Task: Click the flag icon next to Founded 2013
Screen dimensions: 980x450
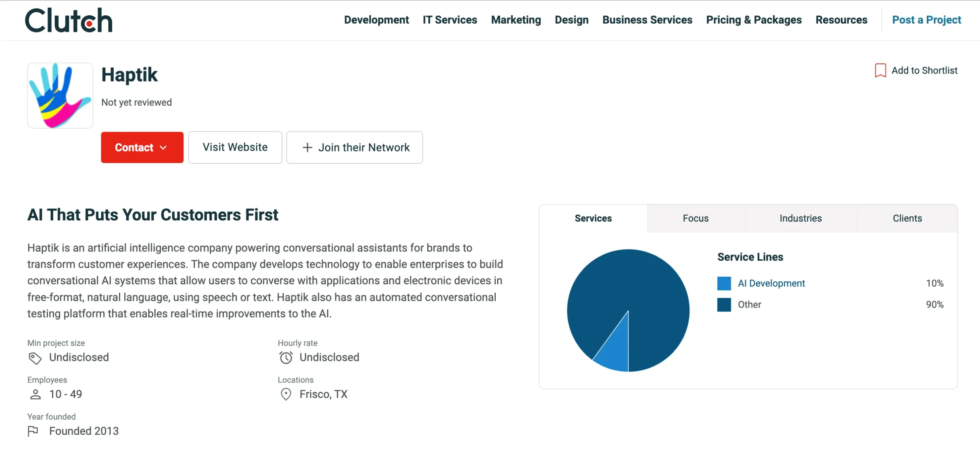Action: point(34,431)
